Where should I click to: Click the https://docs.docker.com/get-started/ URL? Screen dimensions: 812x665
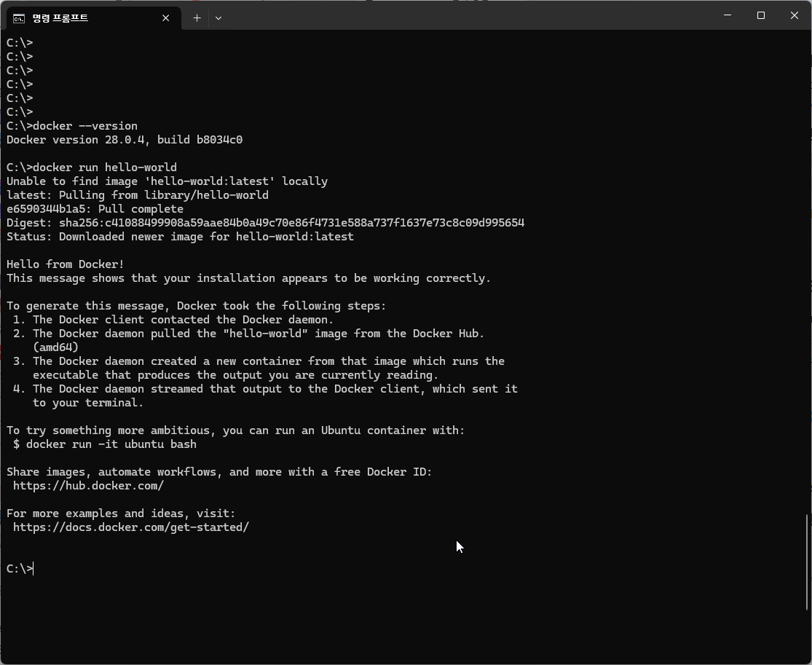tap(131, 527)
